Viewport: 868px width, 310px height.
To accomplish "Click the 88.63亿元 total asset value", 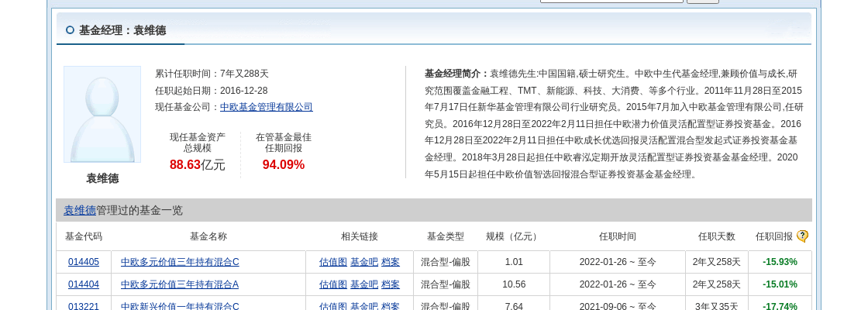I will click(x=198, y=164).
